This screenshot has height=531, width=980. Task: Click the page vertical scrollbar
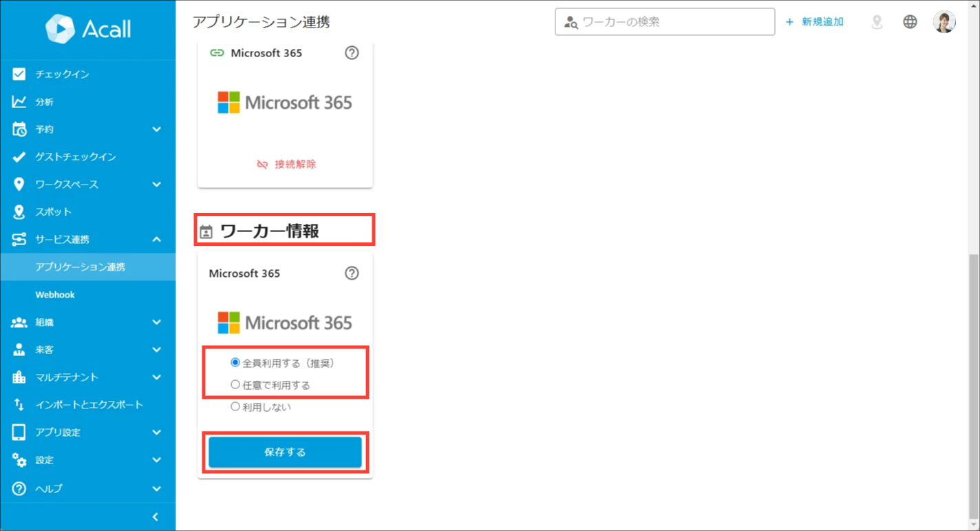point(973,386)
